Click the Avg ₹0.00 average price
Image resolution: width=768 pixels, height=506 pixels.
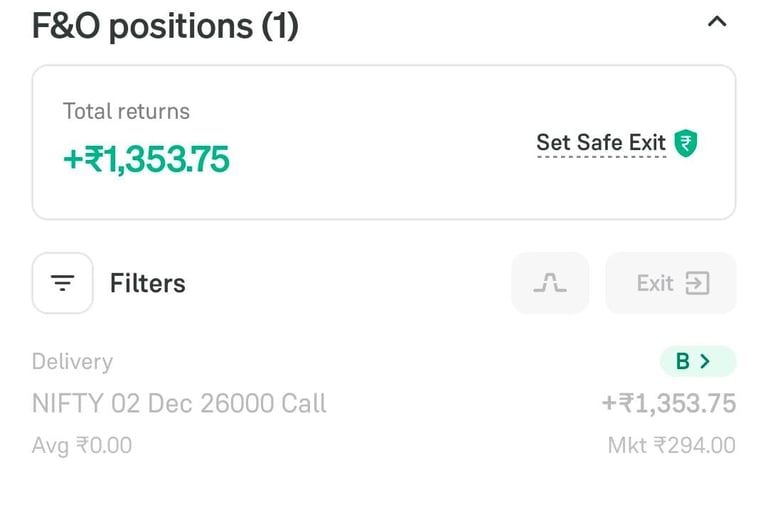click(82, 445)
